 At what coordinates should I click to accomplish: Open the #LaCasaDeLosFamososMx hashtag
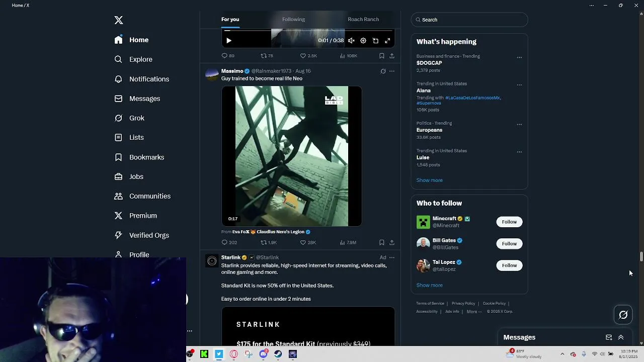(x=472, y=98)
